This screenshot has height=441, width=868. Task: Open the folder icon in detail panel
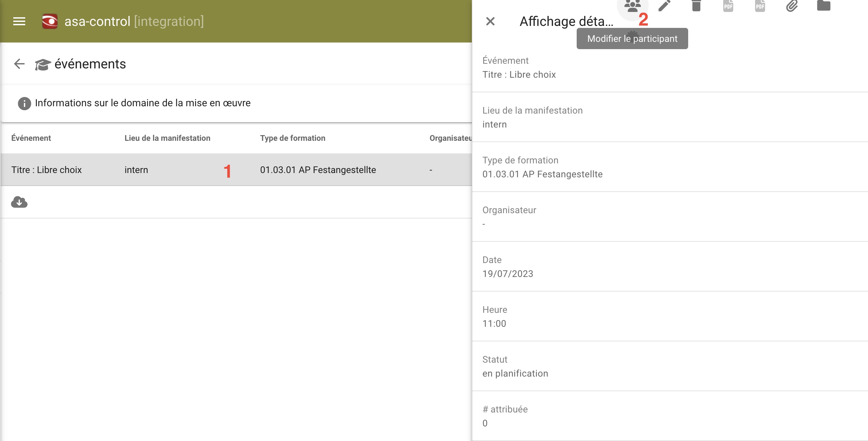coord(824,6)
